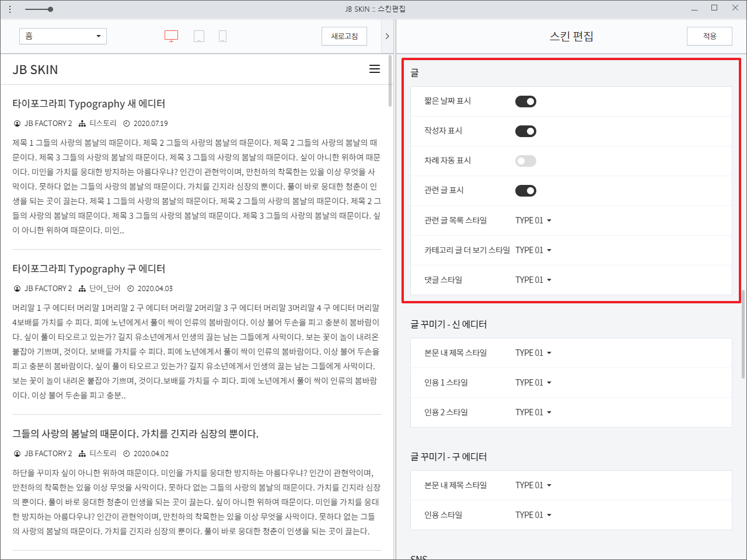This screenshot has width=747, height=560.
Task: Click clock icon next to 2020.07.19
Action: pos(127,124)
